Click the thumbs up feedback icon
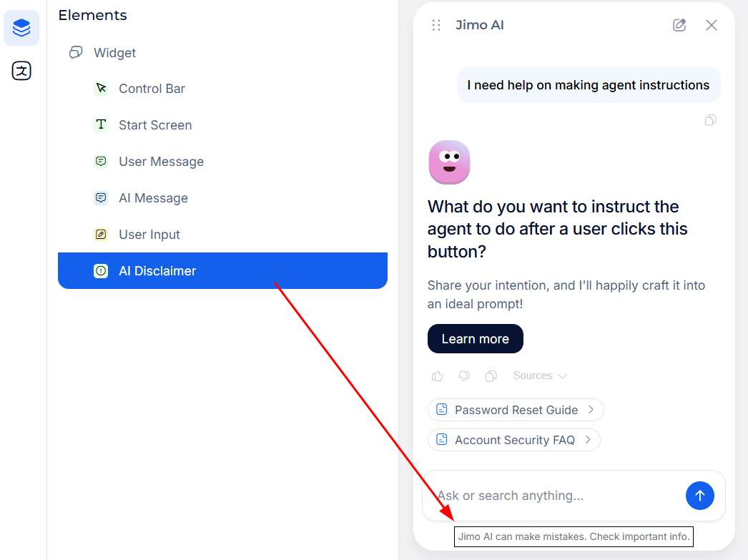748x560 pixels. click(x=438, y=376)
